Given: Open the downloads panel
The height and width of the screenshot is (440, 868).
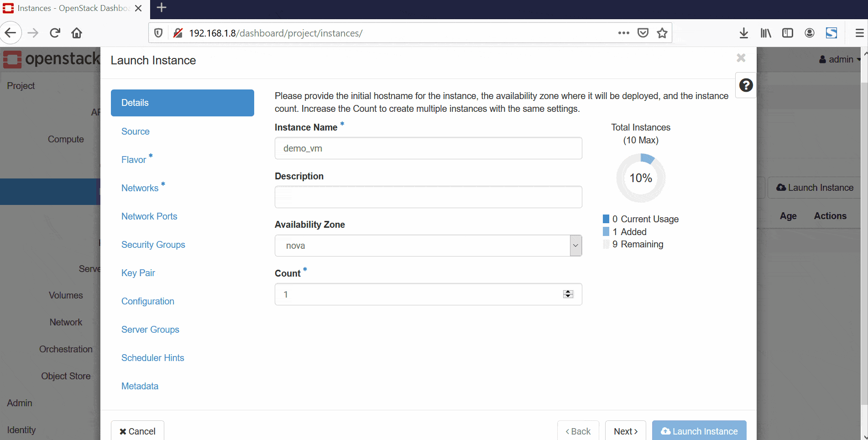Looking at the screenshot, I should point(744,33).
